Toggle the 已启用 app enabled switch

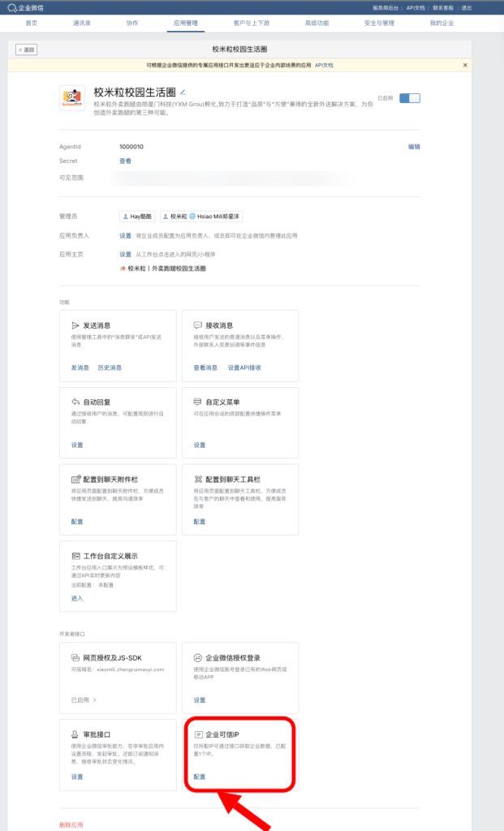pyautogui.click(x=410, y=98)
